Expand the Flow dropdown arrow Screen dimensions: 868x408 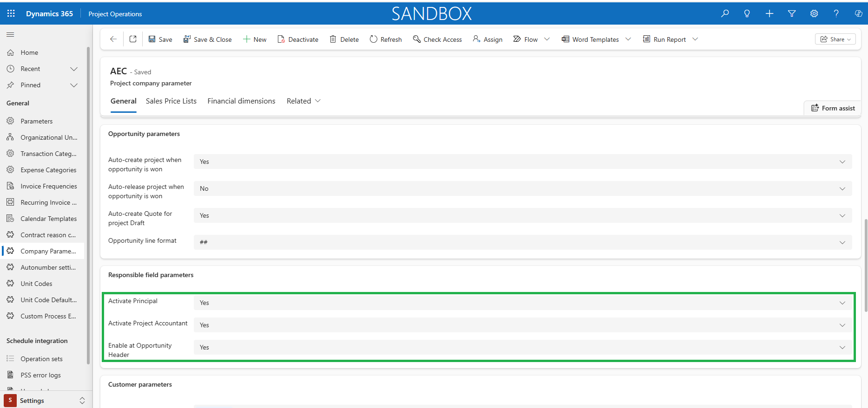(x=547, y=39)
